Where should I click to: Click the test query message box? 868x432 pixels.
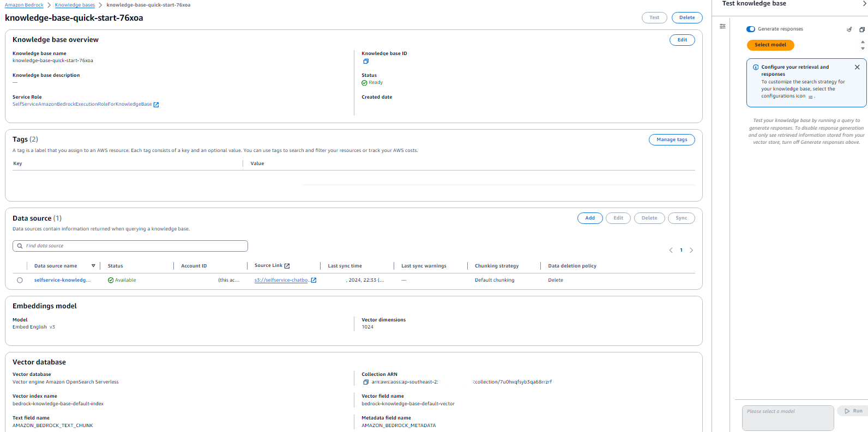[788, 418]
